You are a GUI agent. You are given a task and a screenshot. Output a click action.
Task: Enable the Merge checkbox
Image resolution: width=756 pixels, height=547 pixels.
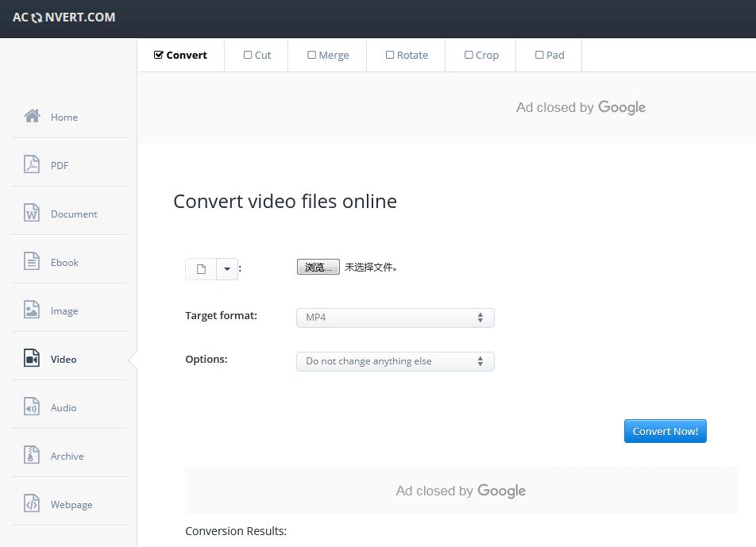[312, 55]
